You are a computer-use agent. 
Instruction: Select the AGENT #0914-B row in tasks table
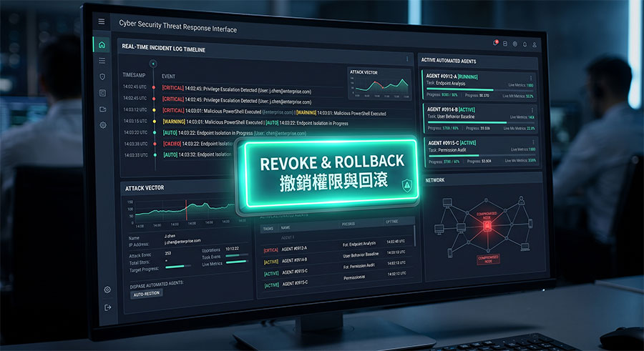(x=334, y=259)
